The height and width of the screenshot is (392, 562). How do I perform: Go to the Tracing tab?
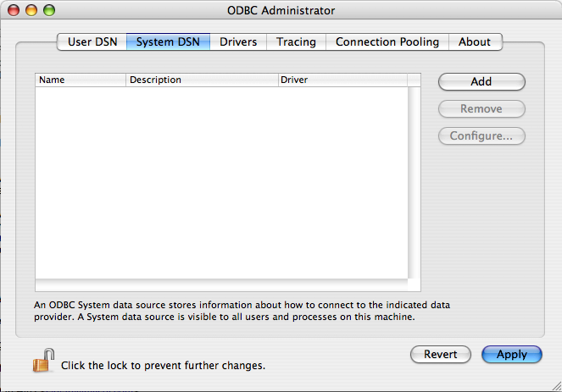[x=296, y=41]
